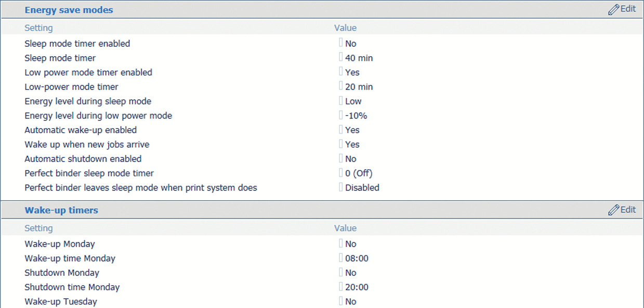The height and width of the screenshot is (308, 644).
Task: Click the 20 min low-power mode timer value
Action: point(359,87)
